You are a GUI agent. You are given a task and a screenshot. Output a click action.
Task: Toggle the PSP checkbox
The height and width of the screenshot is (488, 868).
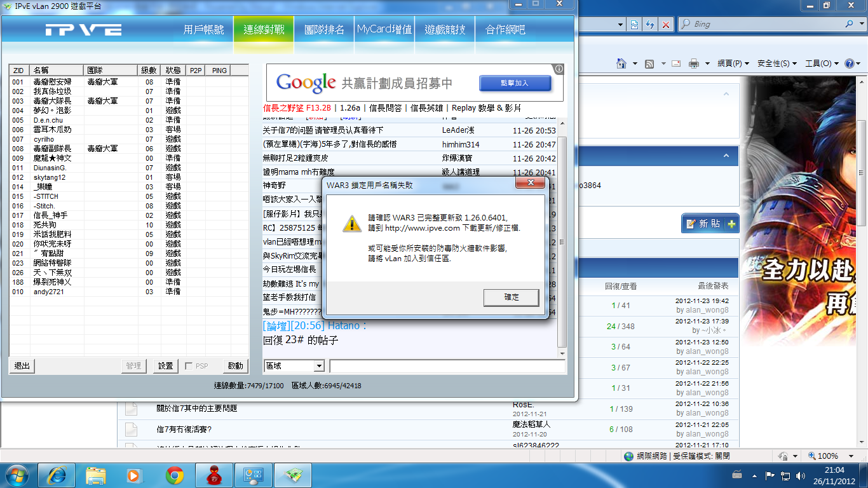click(189, 366)
